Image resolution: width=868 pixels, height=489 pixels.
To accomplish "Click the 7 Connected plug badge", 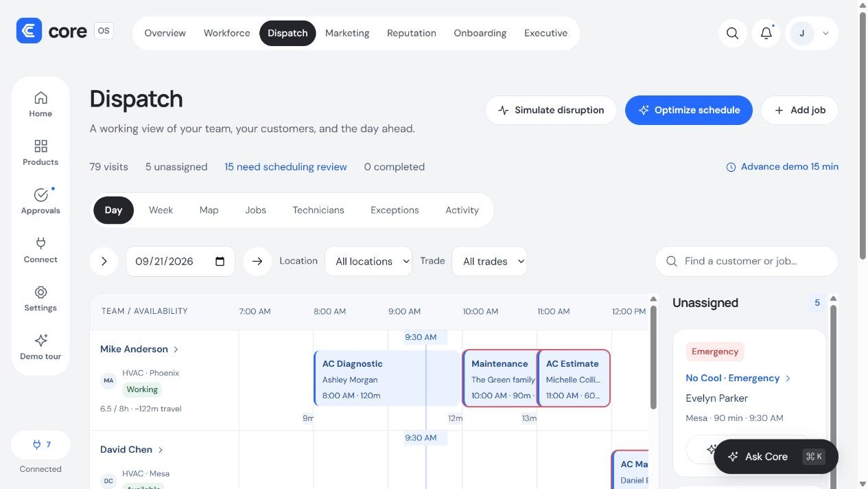I will point(40,444).
